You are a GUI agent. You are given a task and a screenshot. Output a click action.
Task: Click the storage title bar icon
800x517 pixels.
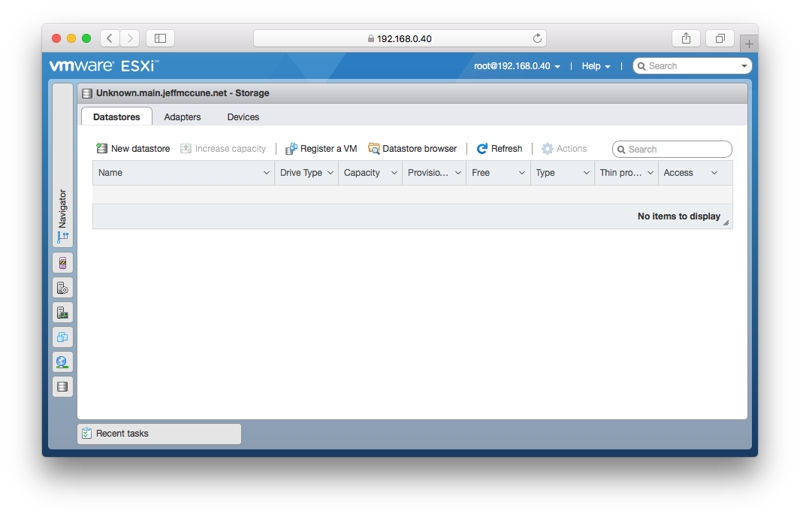pos(87,93)
